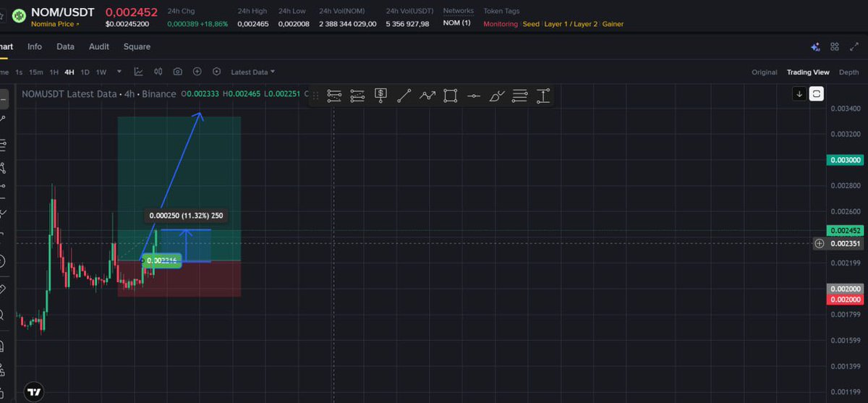Expand more timeframe intervals arrow
This screenshot has height=403, width=868.
pyautogui.click(x=119, y=72)
